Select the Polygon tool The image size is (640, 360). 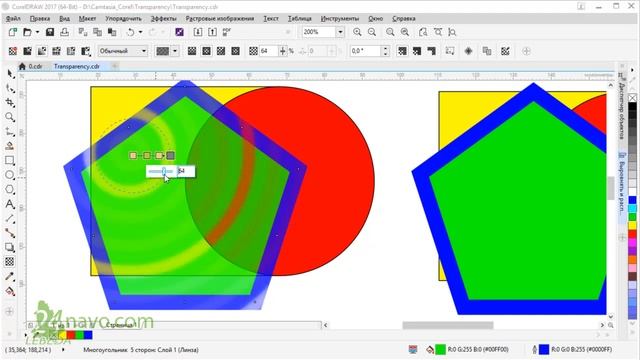click(10, 190)
